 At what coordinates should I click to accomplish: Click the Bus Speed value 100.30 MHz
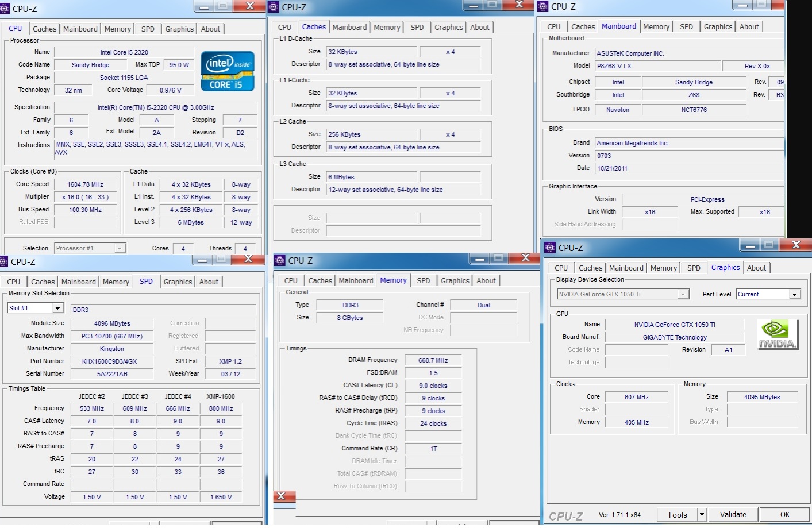point(86,210)
